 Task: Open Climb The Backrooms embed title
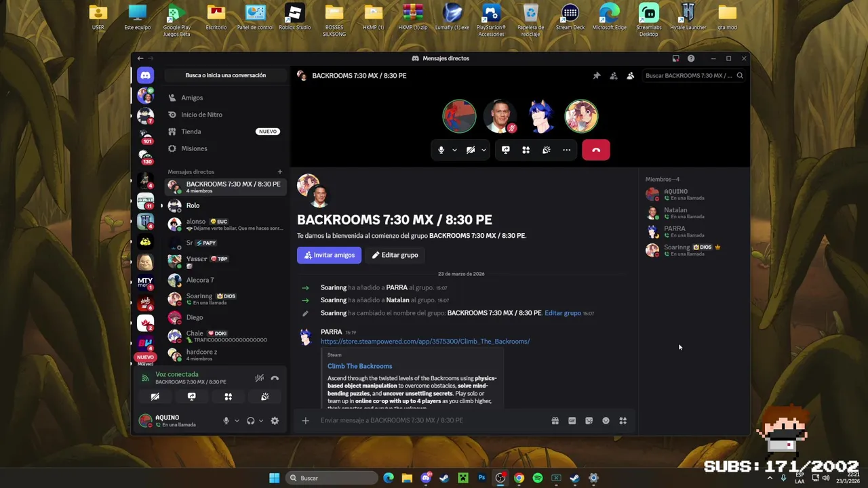tap(359, 366)
